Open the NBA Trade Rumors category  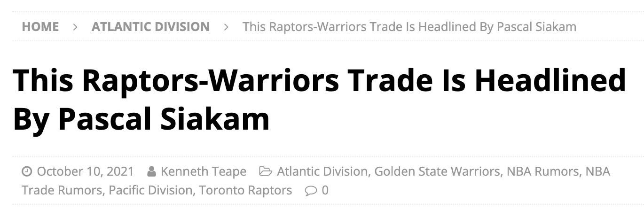coord(62,191)
